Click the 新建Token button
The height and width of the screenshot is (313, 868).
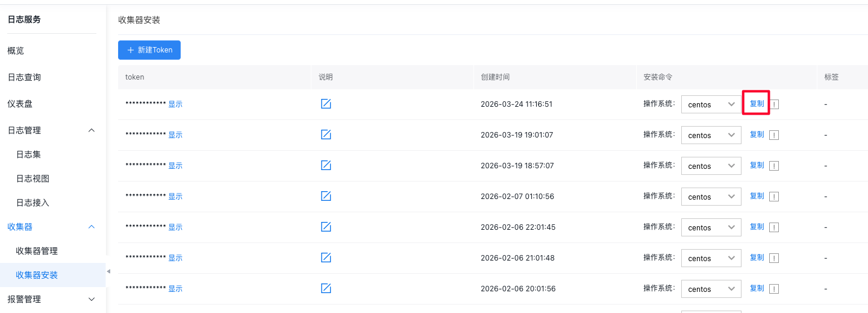149,50
